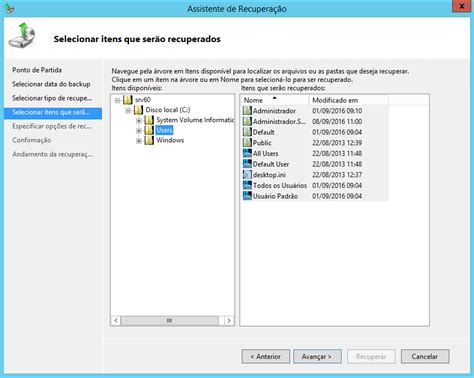The width and height of the screenshot is (474, 378).
Task: Click the recovery wizard icon in title bar
Action: click(9, 8)
